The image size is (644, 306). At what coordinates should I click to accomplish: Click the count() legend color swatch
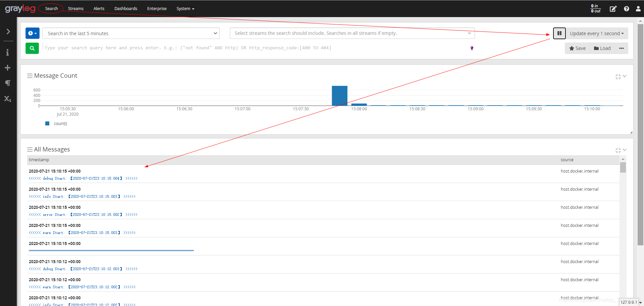(47, 123)
